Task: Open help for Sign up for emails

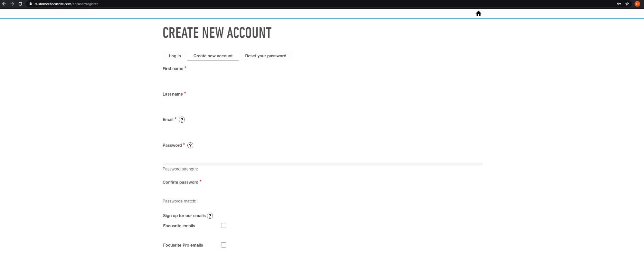Action: [210, 216]
